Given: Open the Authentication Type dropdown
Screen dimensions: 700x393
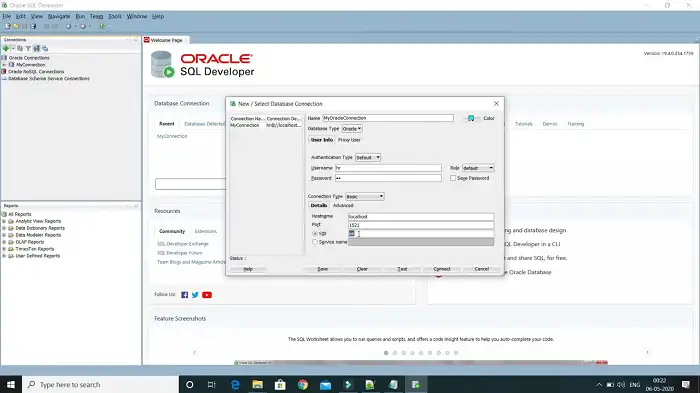Looking at the screenshot, I should (368, 158).
